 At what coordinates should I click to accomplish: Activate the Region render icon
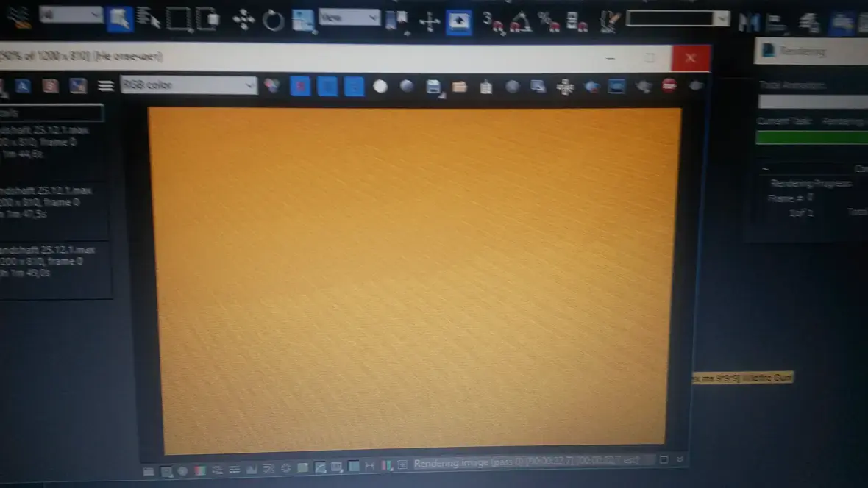tap(591, 87)
